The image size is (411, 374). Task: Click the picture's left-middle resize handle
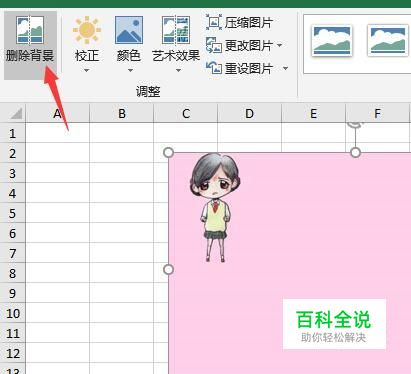(x=169, y=269)
